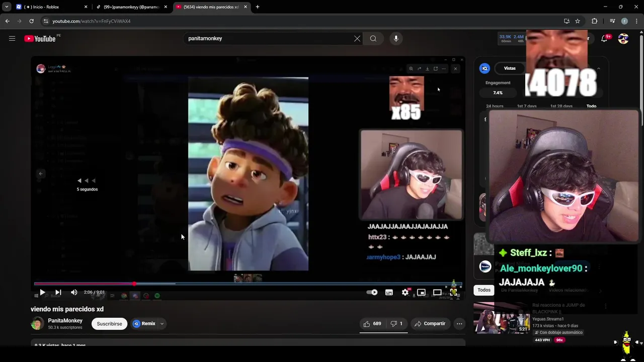Click the Con doblaje automático label

558,332
